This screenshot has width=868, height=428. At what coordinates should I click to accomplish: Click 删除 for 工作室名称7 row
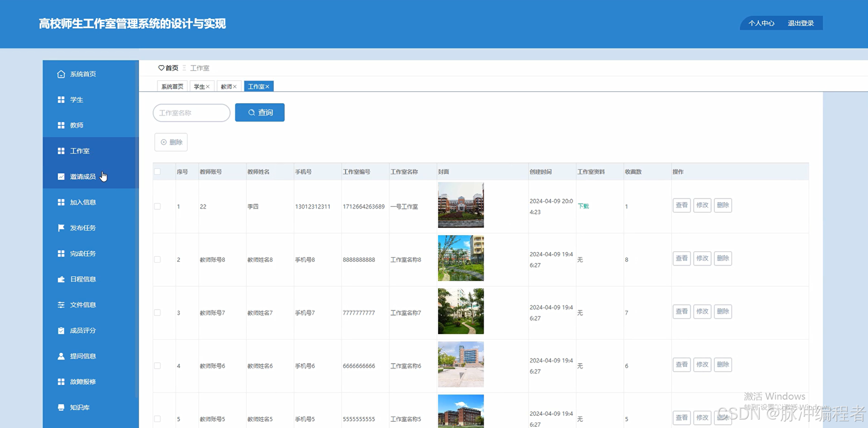point(723,311)
